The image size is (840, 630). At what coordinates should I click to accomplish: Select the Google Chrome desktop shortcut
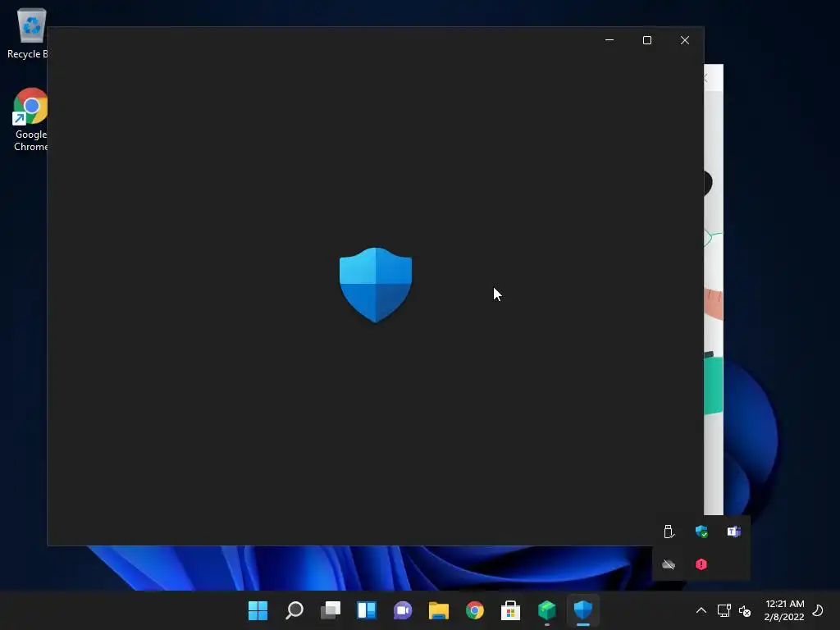(30, 120)
